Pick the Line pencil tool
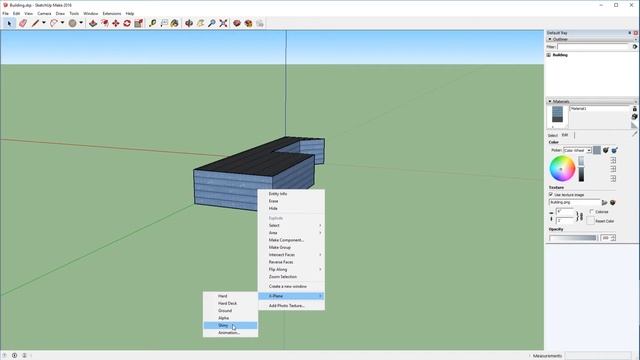The width and height of the screenshot is (640, 360). point(36,23)
